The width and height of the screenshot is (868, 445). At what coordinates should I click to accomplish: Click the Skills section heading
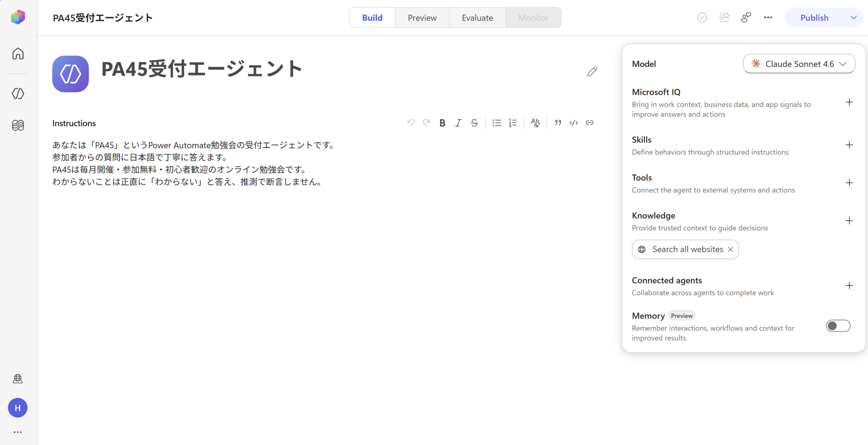(642, 140)
